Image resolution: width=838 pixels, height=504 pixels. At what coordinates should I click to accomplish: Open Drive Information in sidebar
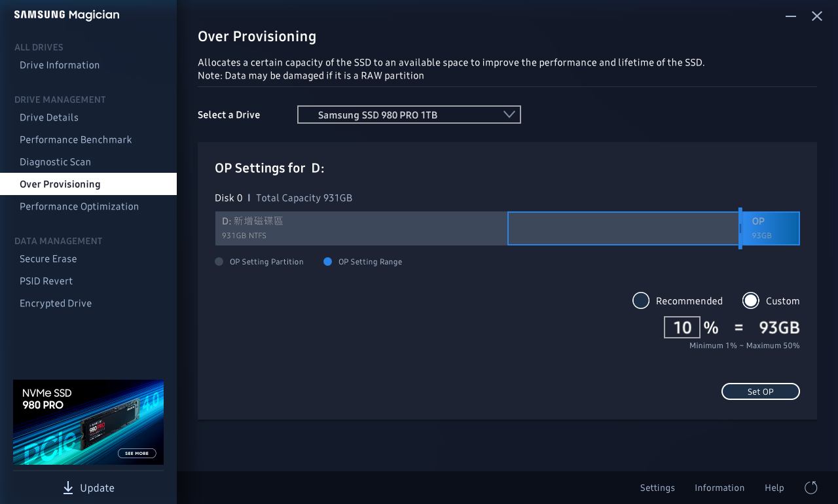[x=60, y=65]
